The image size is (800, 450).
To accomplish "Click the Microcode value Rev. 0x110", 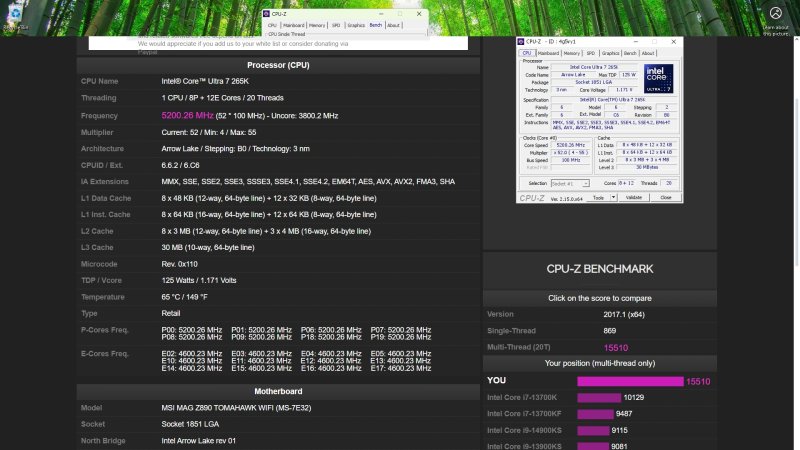I will tap(179, 264).
